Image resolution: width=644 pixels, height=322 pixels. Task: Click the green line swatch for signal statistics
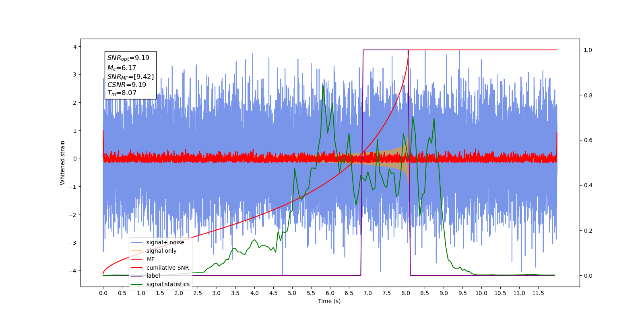(137, 284)
